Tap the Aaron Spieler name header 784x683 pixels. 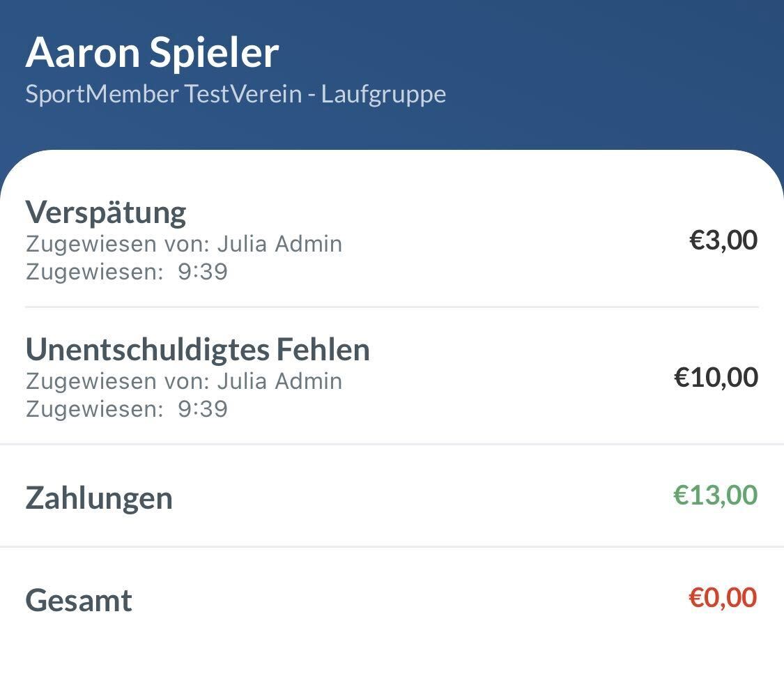pos(152,52)
